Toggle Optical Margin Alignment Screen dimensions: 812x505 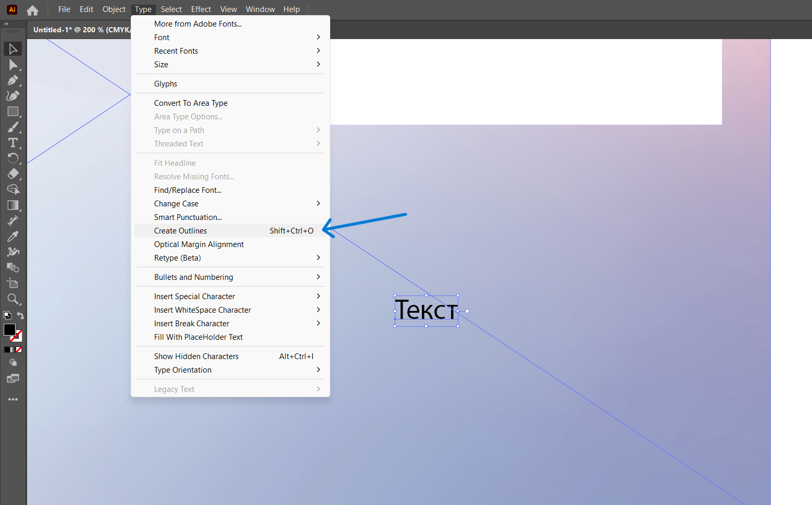230,244
